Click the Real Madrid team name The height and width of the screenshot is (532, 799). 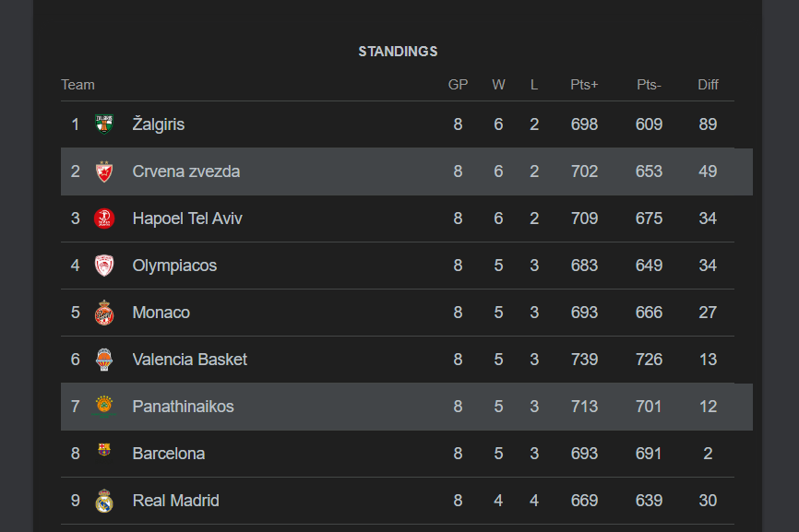pos(176,501)
